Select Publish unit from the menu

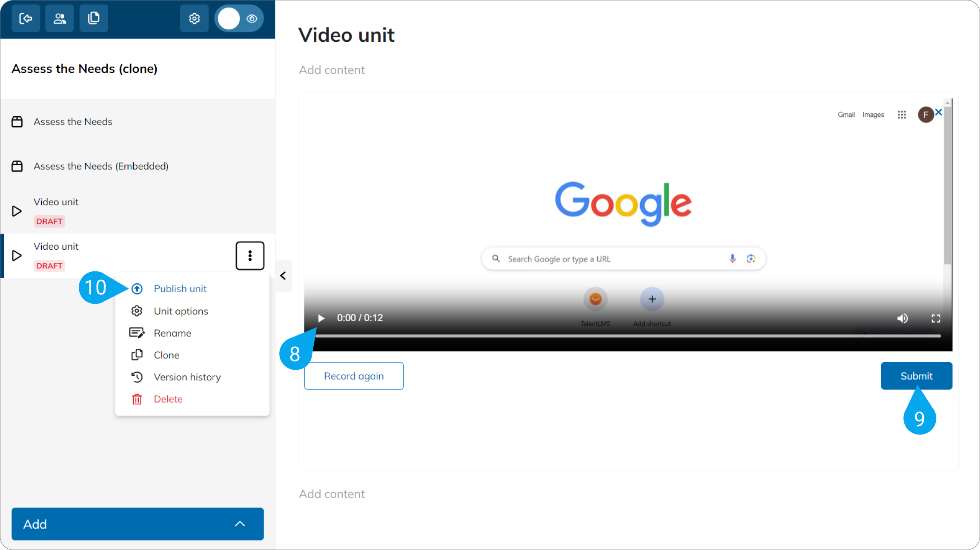180,289
